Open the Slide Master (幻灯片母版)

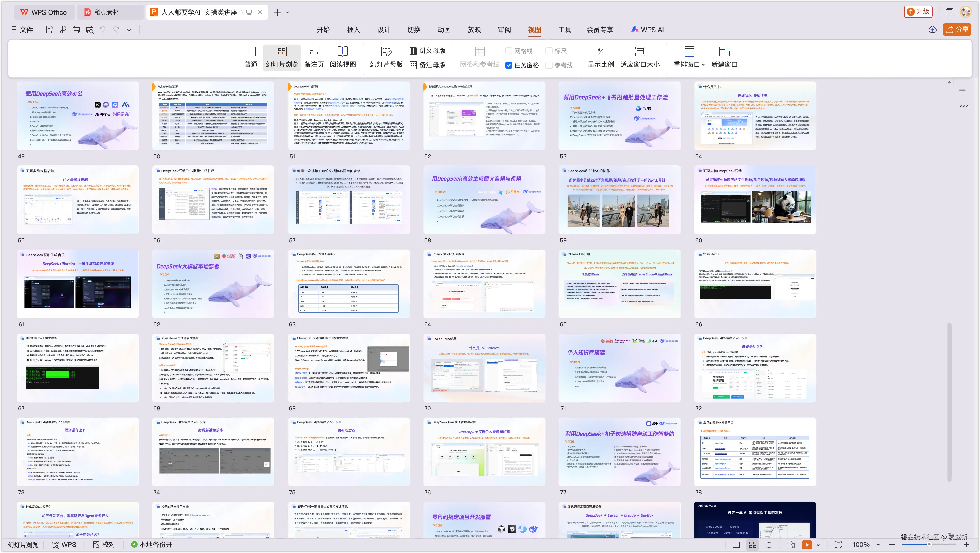(386, 57)
